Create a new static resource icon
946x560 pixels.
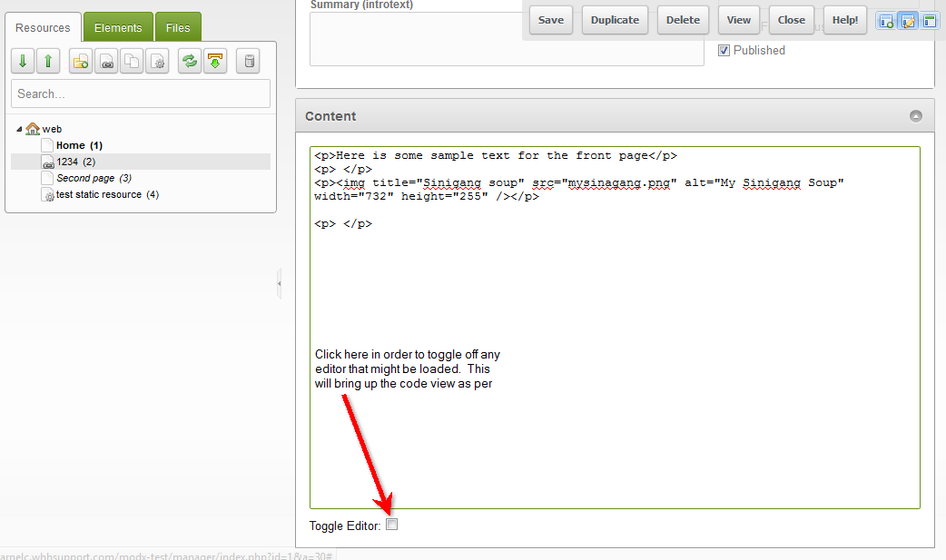(x=157, y=62)
